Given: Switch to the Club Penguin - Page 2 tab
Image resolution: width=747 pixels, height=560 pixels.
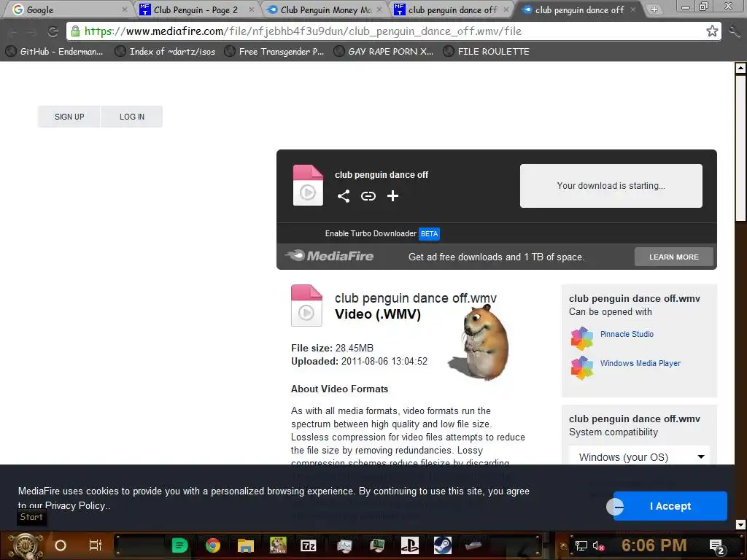Looking at the screenshot, I should [x=196, y=9].
